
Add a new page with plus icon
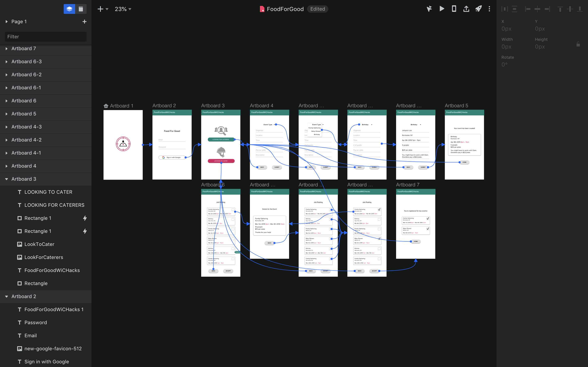click(x=84, y=22)
